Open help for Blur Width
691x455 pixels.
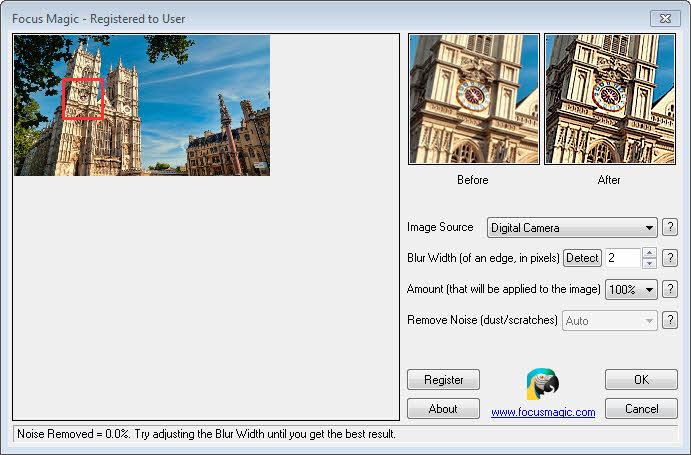(x=670, y=258)
